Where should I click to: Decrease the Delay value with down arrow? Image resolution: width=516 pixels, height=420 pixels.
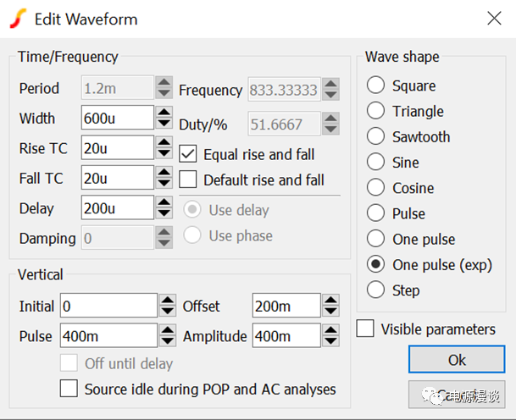pyautogui.click(x=165, y=213)
